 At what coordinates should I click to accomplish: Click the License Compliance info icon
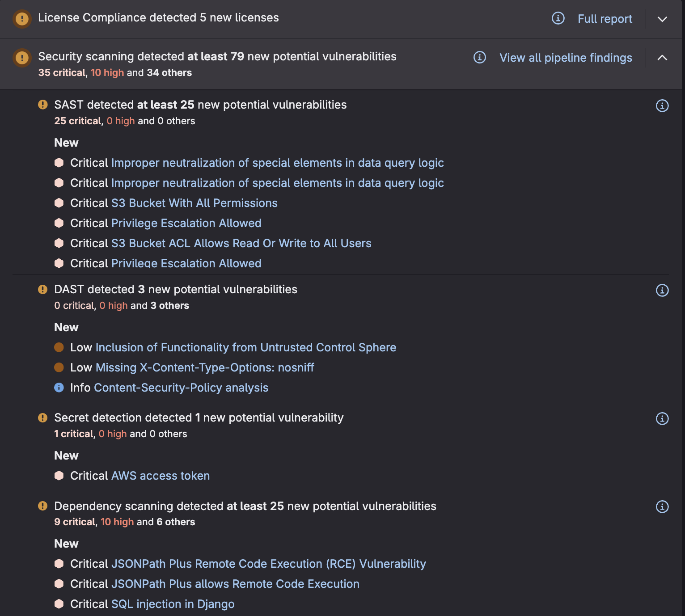click(x=558, y=18)
